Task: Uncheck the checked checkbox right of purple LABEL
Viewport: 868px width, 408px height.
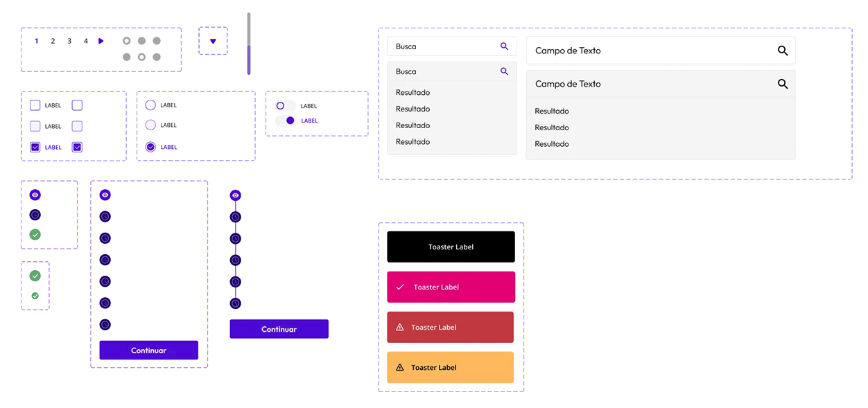Action: click(x=77, y=147)
